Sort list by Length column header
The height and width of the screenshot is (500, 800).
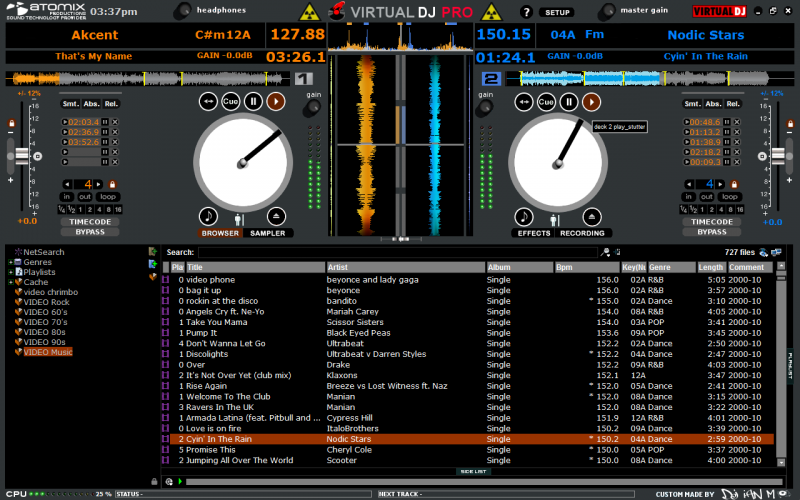click(711, 267)
